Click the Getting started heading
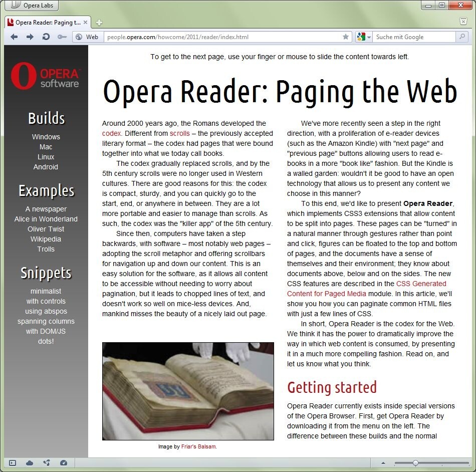Viewport: 476px width, 472px height. (332, 388)
